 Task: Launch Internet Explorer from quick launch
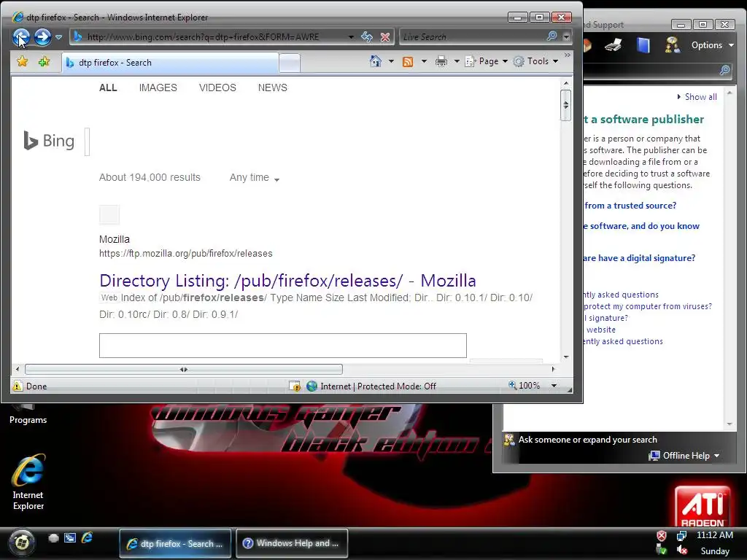click(x=87, y=537)
